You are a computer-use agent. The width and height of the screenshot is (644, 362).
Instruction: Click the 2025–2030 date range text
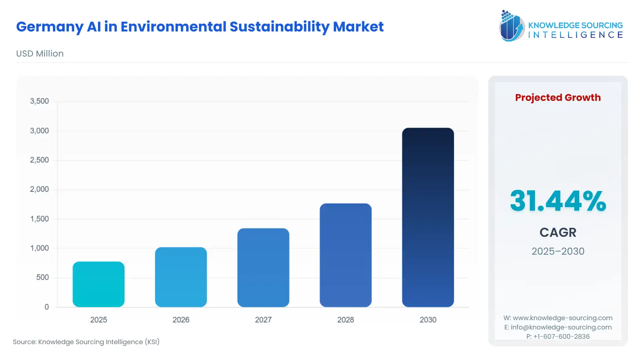pyautogui.click(x=558, y=251)
